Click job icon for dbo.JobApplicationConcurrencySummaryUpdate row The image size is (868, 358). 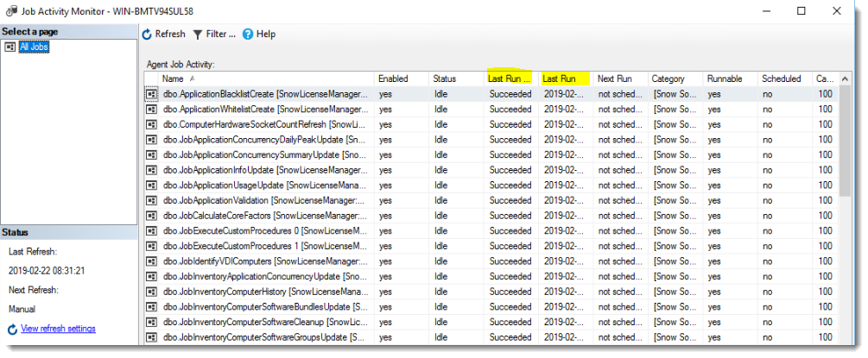[x=151, y=155]
